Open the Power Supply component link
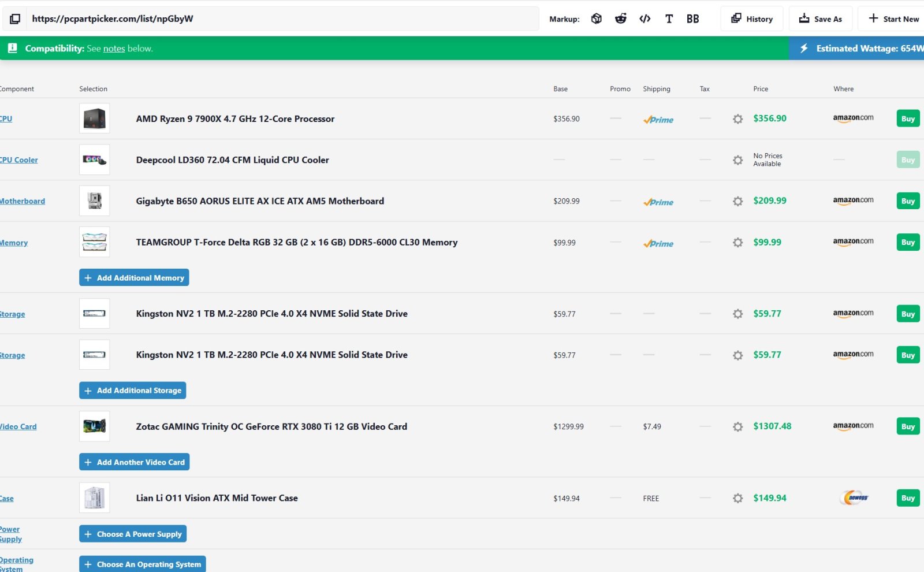This screenshot has width=924, height=572. 10,534
